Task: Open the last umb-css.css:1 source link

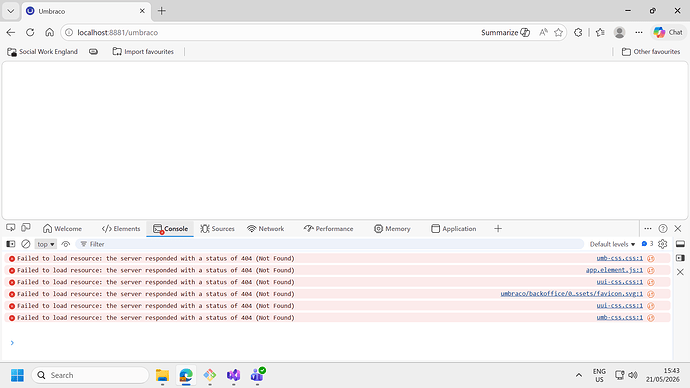Action: point(620,318)
